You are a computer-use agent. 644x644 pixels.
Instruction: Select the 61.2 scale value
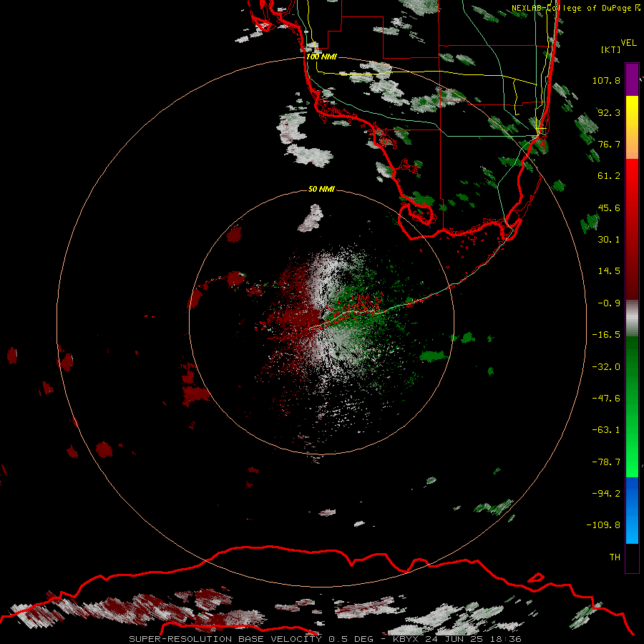pos(609,176)
